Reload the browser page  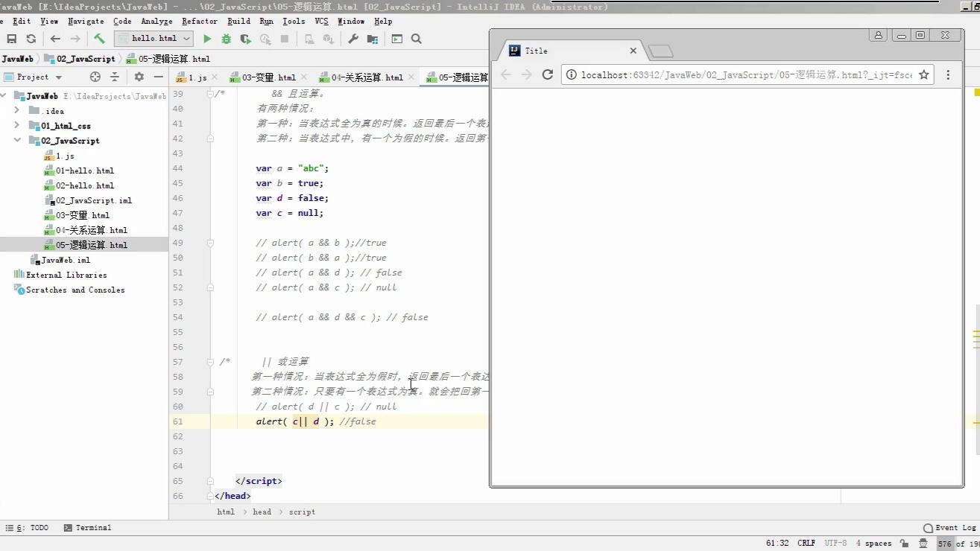548,74
